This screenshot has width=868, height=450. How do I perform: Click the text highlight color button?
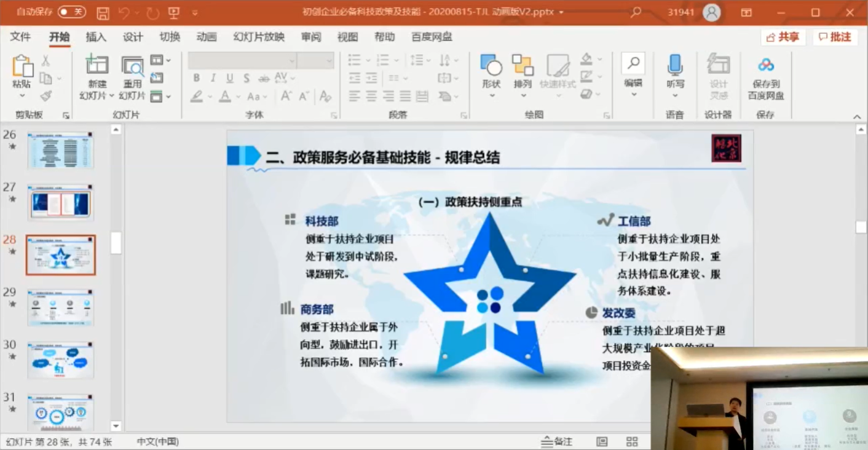tap(196, 97)
